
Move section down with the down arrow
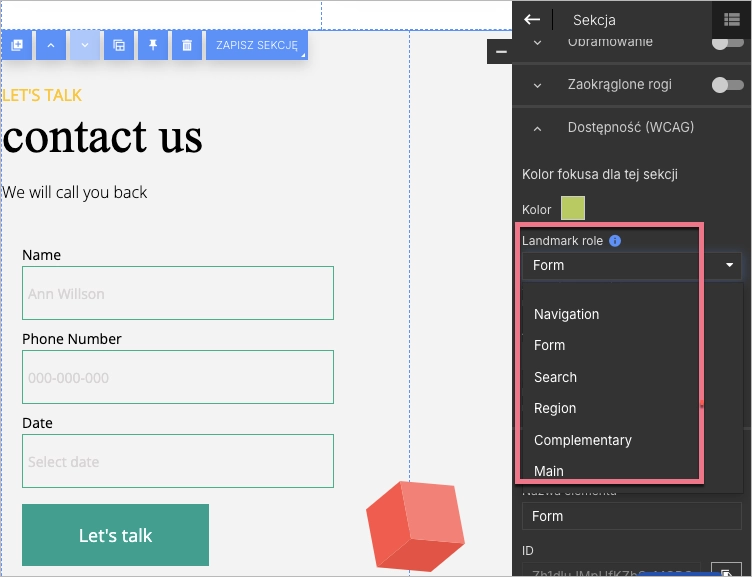(85, 46)
